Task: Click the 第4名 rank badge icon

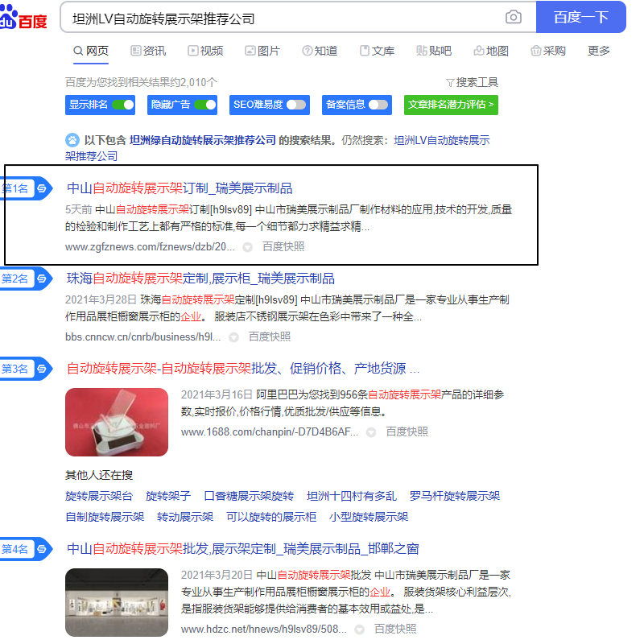Action: point(42,549)
